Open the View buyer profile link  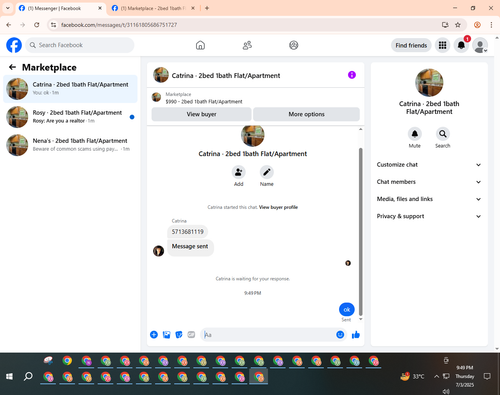point(278,207)
